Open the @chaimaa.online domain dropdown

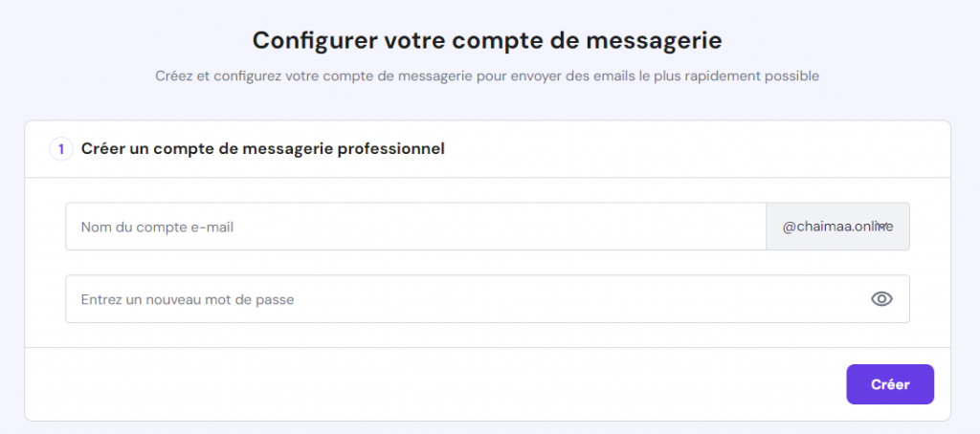coord(837,227)
